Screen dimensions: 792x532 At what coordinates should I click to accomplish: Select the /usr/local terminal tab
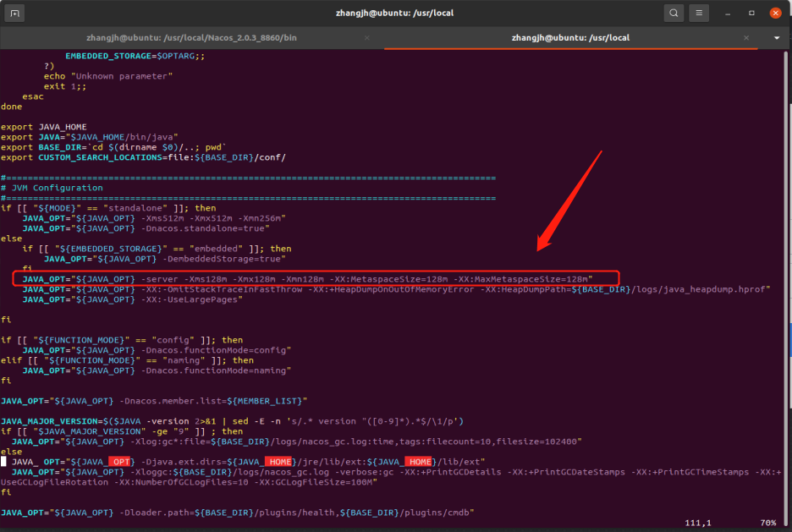pos(571,38)
